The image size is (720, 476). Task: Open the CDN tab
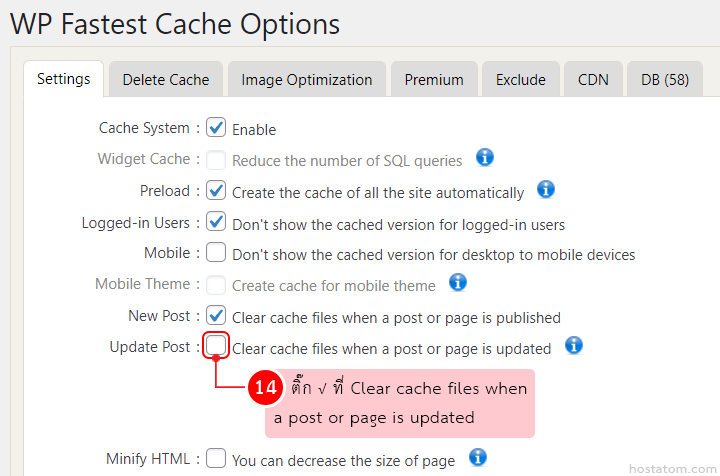[x=593, y=80]
